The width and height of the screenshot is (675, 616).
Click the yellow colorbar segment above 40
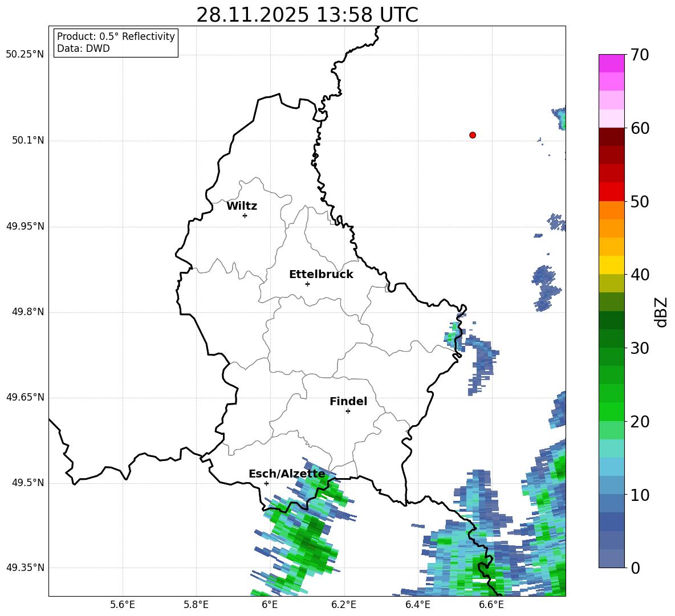[x=611, y=265]
